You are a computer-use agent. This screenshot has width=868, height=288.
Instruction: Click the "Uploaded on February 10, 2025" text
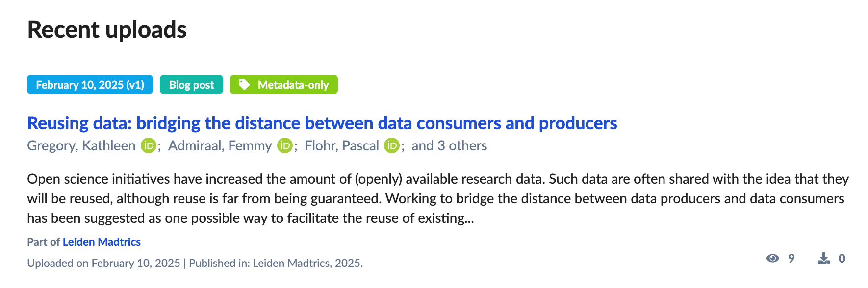point(103,264)
